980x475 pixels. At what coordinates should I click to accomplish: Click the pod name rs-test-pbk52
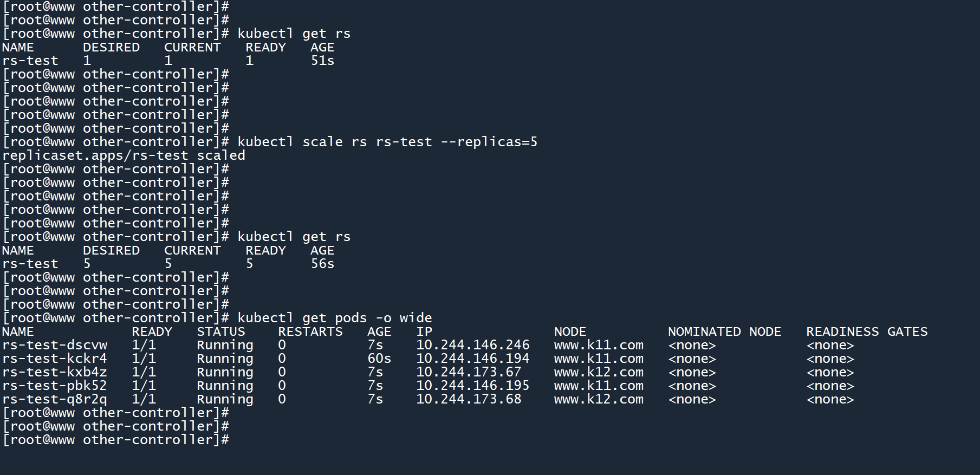pyautogui.click(x=55, y=386)
